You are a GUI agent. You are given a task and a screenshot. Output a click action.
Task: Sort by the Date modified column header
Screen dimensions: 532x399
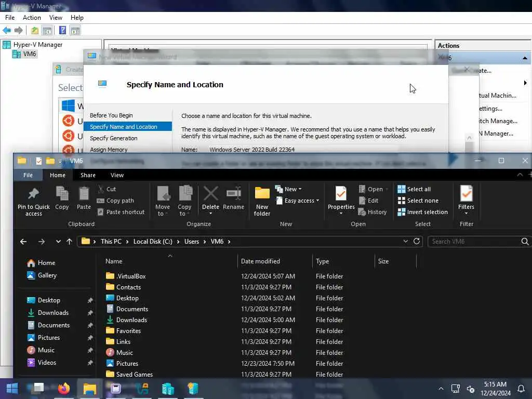click(260, 261)
